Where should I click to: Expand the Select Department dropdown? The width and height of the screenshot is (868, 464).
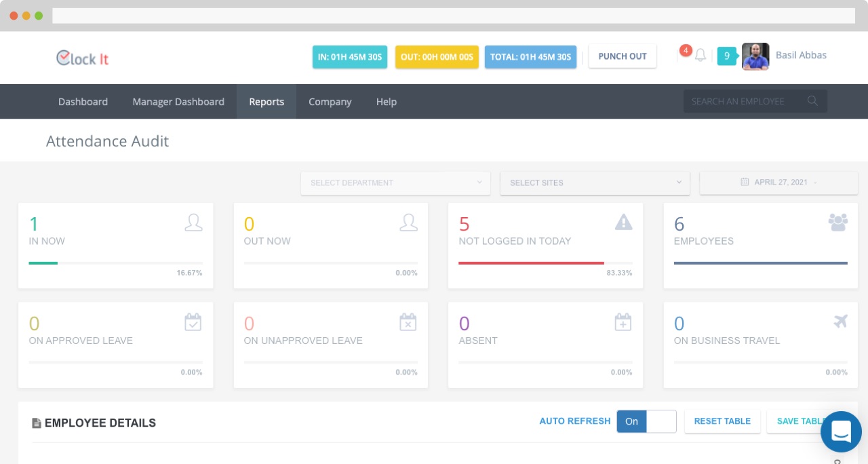pyautogui.click(x=395, y=182)
